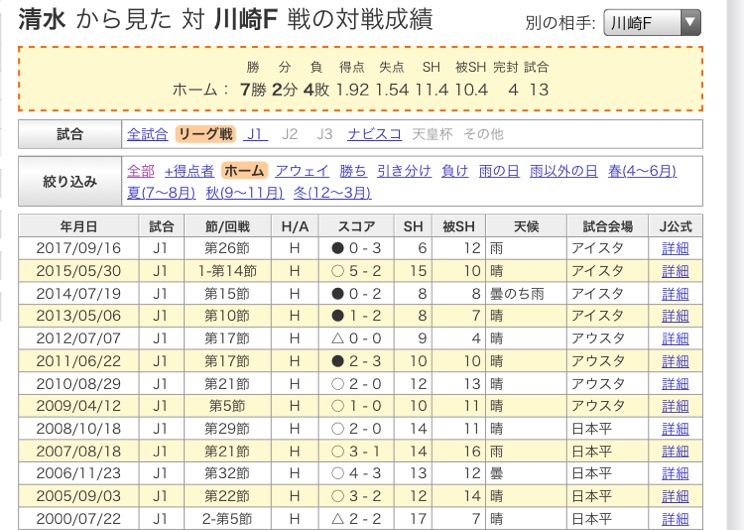
Task: Select the 全試合 match filter
Action: (147, 133)
